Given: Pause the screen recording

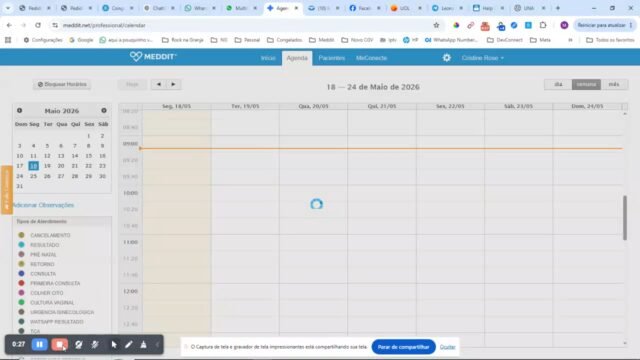Looking at the screenshot, I should coord(40,344).
